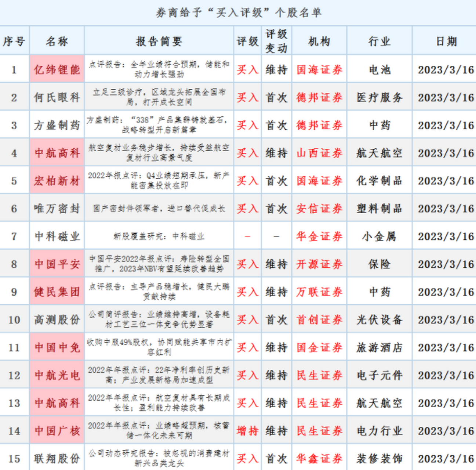476x470 pixels.
Task: Select the stock name 中航光电
Action: coord(57,375)
